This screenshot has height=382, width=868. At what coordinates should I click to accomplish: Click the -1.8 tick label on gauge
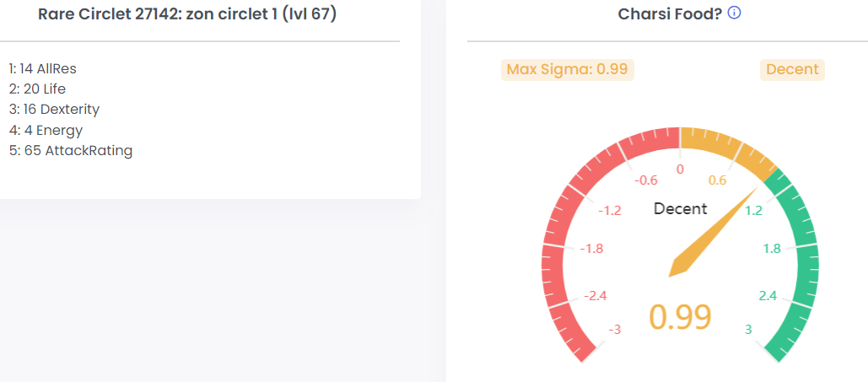click(590, 249)
